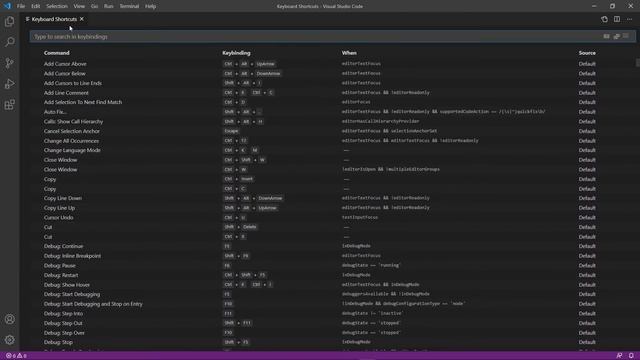Select the Debug: Step Out row
The height and width of the screenshot is (360, 640).
[x=332, y=323]
